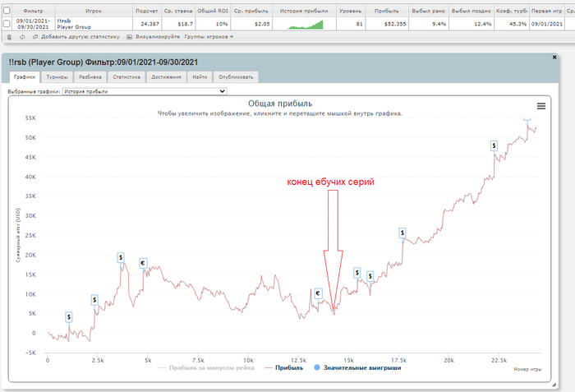
Task: Open the 'Опубликовать' tab
Action: tap(236, 77)
